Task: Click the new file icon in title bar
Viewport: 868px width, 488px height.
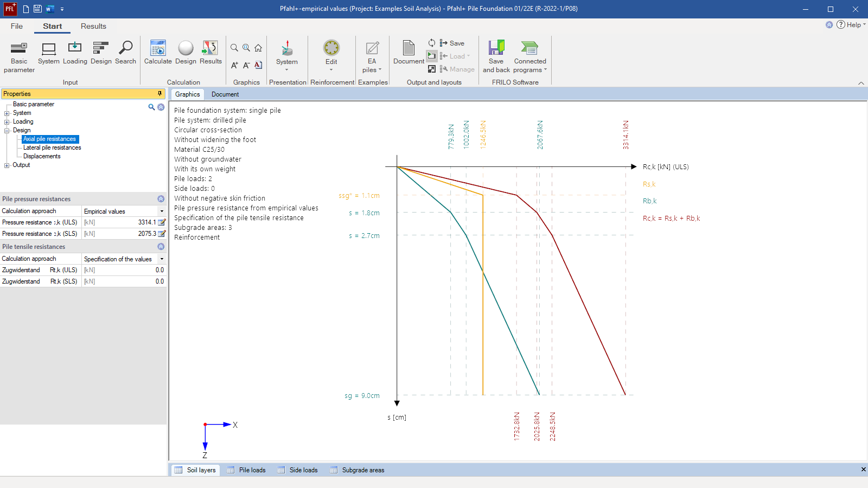Action: (25, 9)
